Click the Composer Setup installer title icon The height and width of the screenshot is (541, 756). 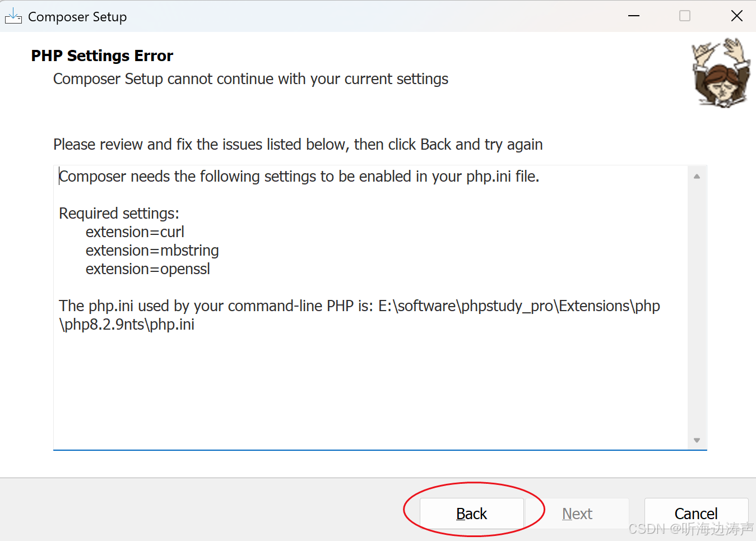pyautogui.click(x=13, y=17)
